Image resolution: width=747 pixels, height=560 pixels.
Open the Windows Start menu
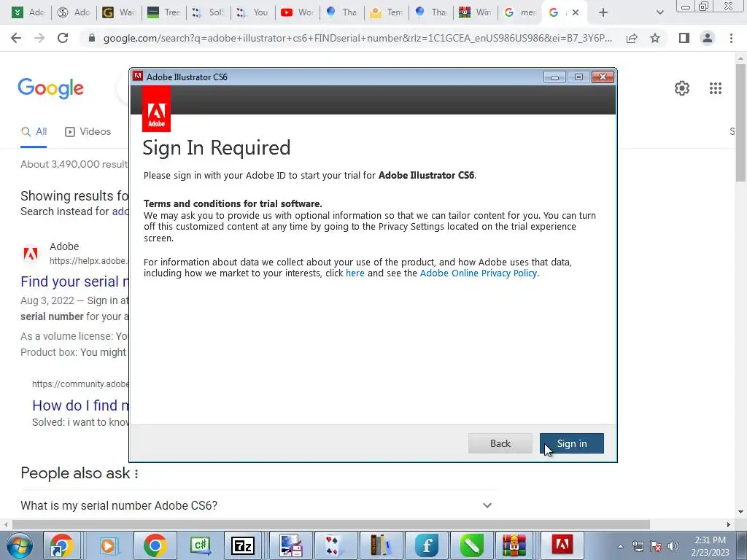[x=20, y=545]
